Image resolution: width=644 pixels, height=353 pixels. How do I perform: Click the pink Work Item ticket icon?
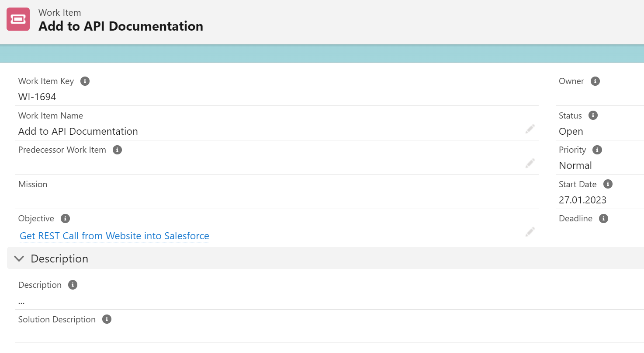[18, 19]
